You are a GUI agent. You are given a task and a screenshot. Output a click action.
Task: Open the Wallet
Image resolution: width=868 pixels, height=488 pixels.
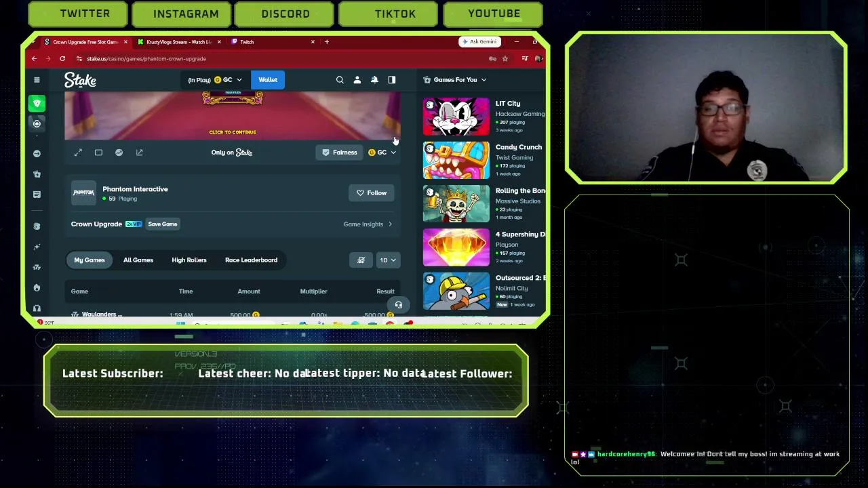268,80
